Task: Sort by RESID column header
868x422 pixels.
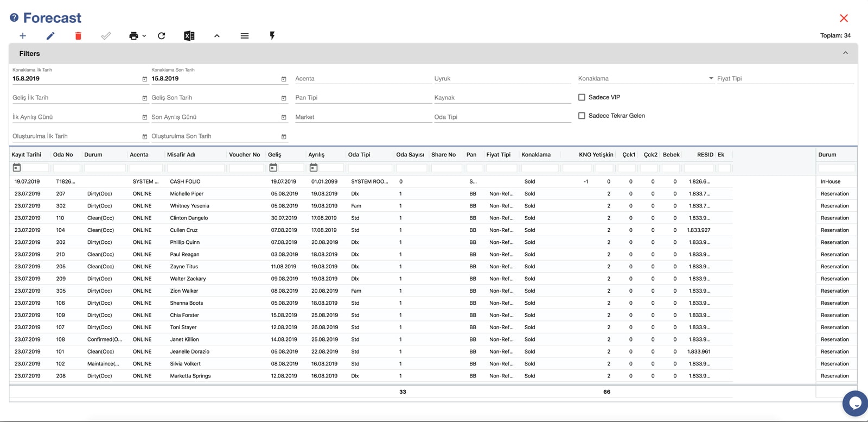Action: 705,155
